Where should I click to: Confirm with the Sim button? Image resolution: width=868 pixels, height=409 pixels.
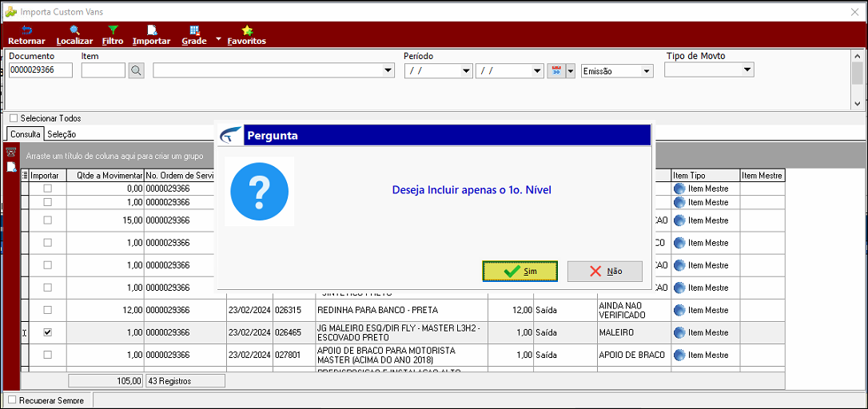point(520,271)
